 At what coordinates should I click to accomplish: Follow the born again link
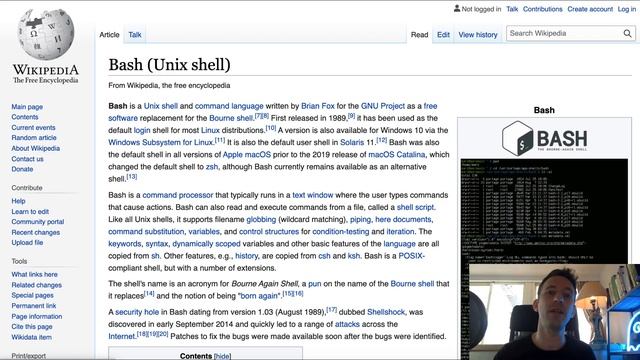(259, 296)
